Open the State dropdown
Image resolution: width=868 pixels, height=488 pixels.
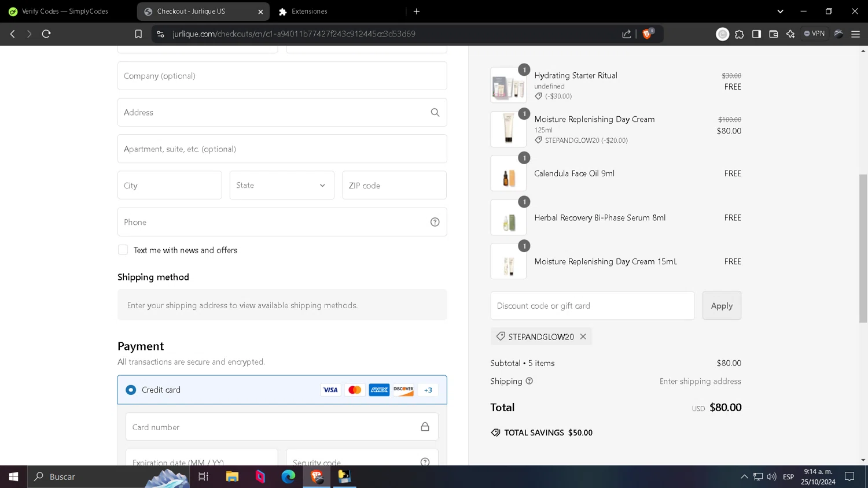(282, 185)
